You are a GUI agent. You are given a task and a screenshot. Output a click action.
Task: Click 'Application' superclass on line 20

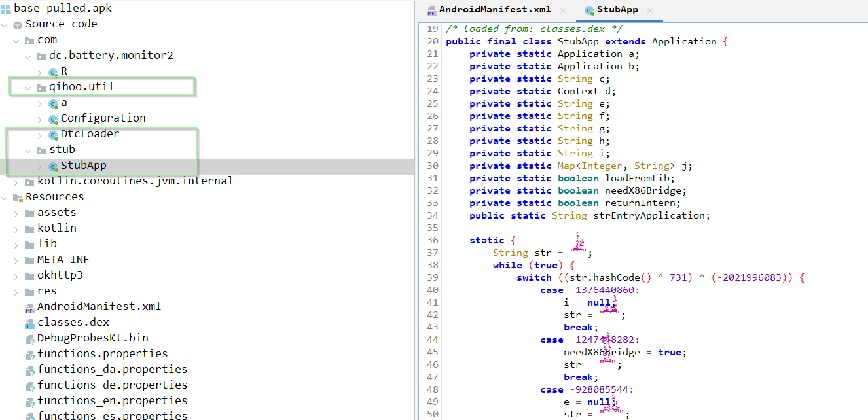(x=684, y=41)
